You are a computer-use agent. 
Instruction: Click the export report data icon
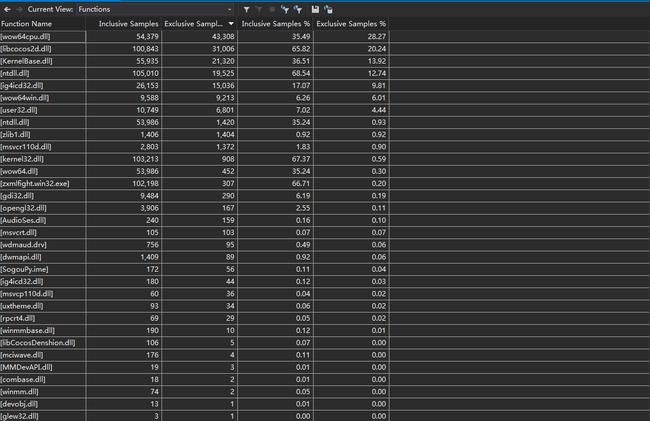pyautogui.click(x=328, y=9)
